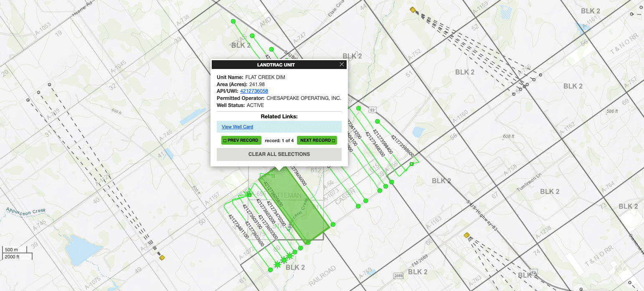The width and height of the screenshot is (644, 291).
Task: Select well label 421273603300
Action: point(268,226)
